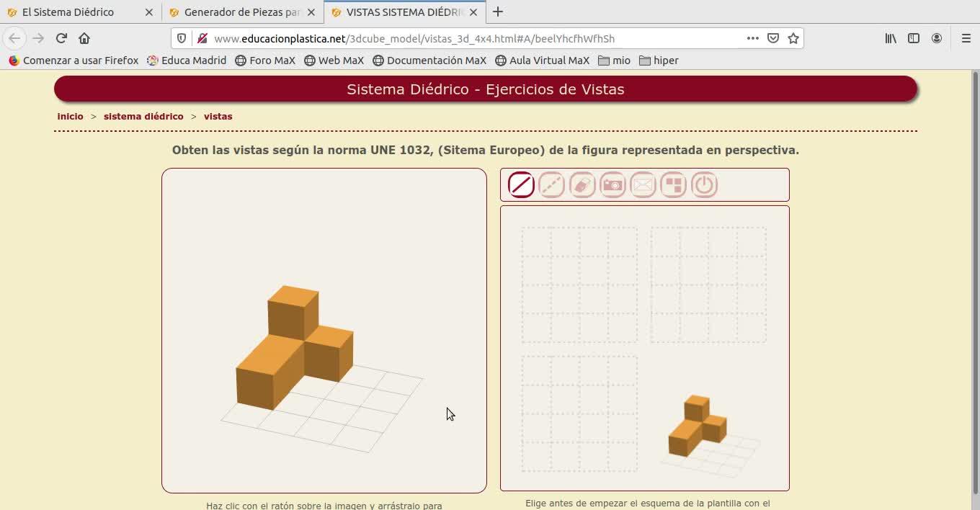Screen dimensions: 980x510
Task: Click the browser forward arrow
Action: coord(38,38)
